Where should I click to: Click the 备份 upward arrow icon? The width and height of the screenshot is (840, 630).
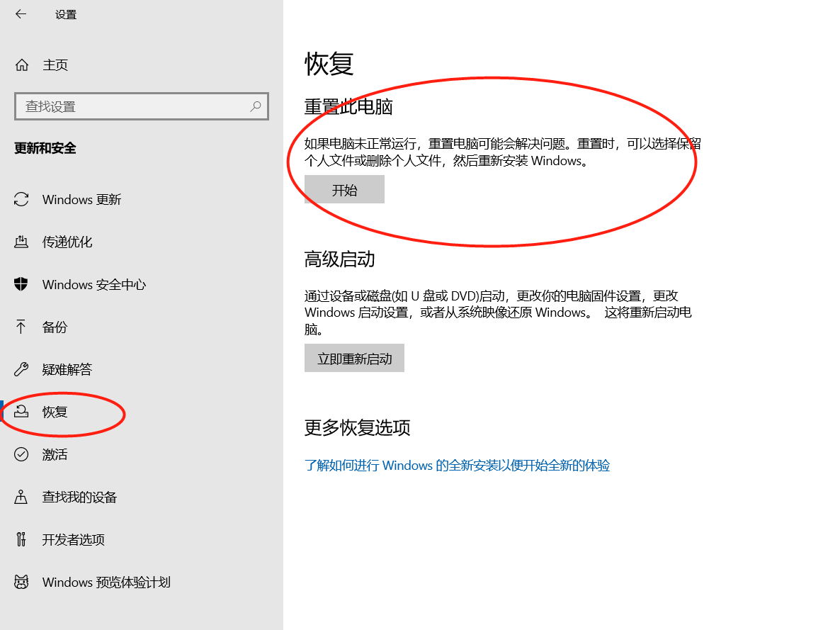click(22, 327)
